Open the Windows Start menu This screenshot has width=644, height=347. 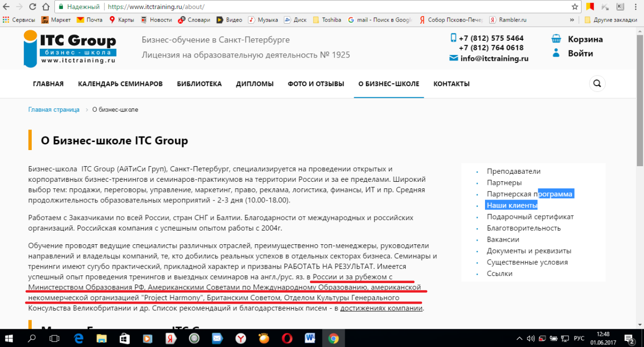pyautogui.click(x=10, y=338)
